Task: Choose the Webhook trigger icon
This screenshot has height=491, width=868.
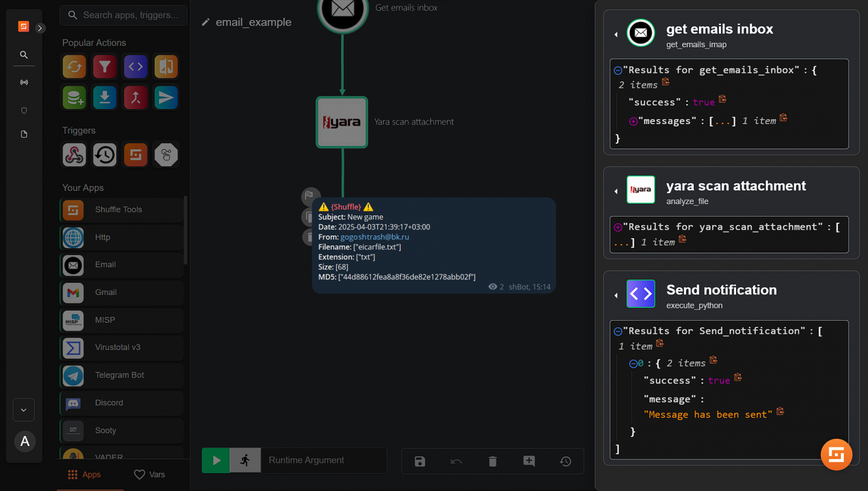Action: [x=74, y=155]
